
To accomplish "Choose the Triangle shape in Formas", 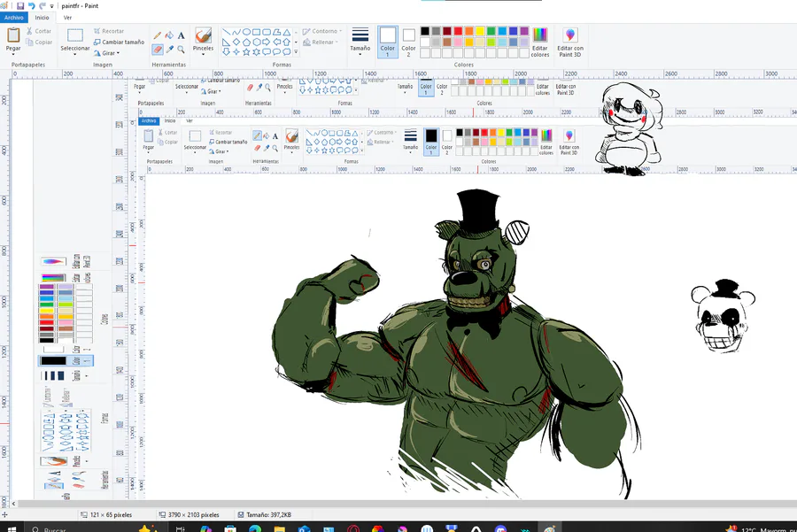I will [x=287, y=32].
